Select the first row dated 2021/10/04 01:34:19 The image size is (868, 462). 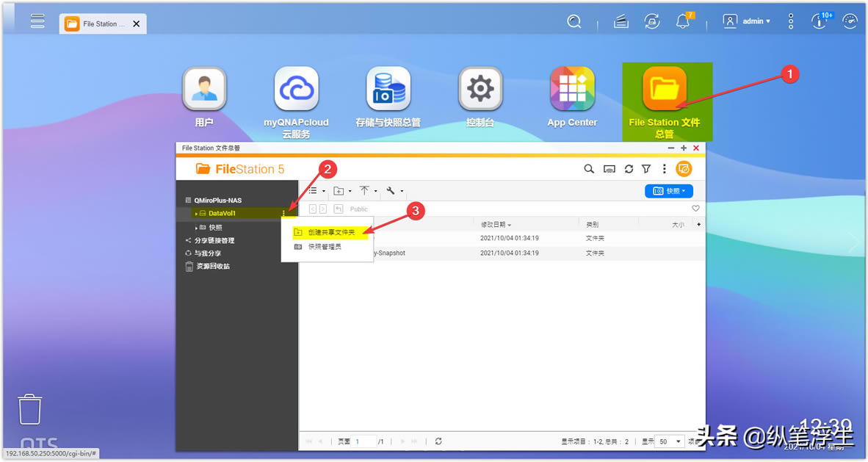click(502, 238)
